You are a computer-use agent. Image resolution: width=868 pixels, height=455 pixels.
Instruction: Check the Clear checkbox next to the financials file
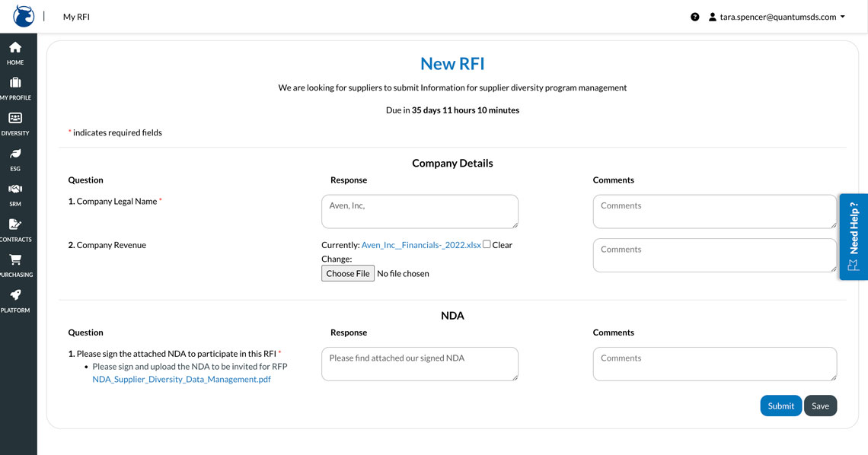point(487,244)
